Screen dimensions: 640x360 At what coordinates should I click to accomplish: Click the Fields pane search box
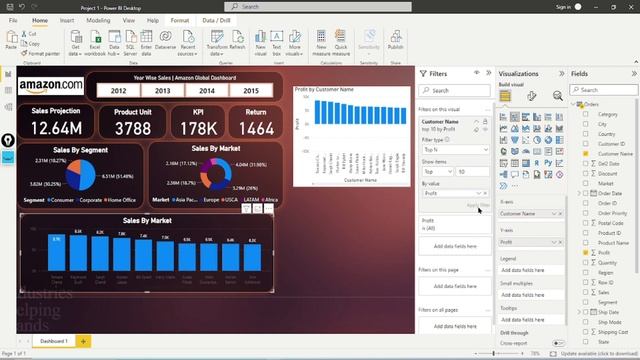point(604,90)
